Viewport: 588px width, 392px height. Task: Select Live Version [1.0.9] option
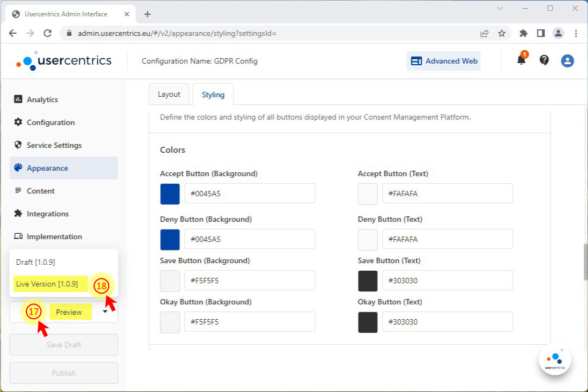click(x=47, y=284)
